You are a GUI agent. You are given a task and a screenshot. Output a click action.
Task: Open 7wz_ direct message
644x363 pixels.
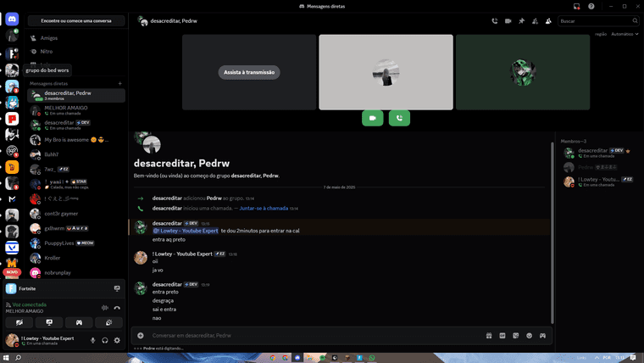[x=76, y=170]
